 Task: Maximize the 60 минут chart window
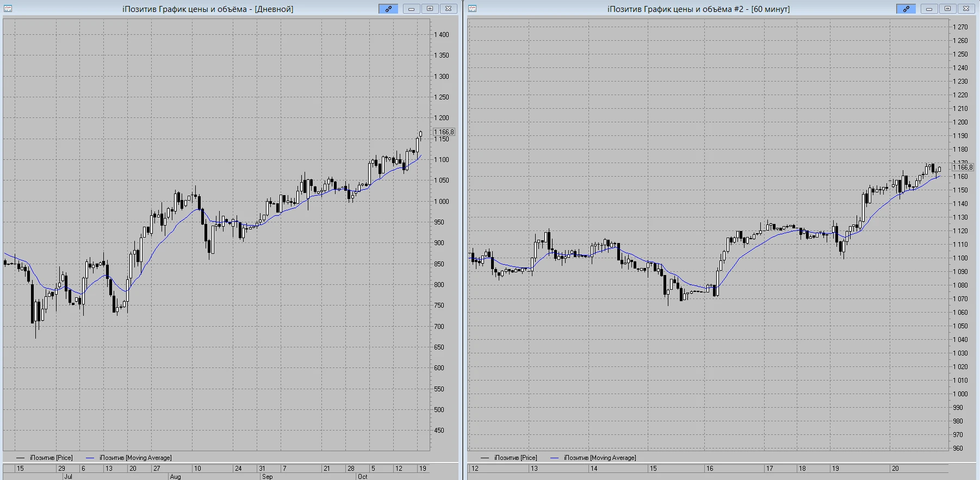947,9
